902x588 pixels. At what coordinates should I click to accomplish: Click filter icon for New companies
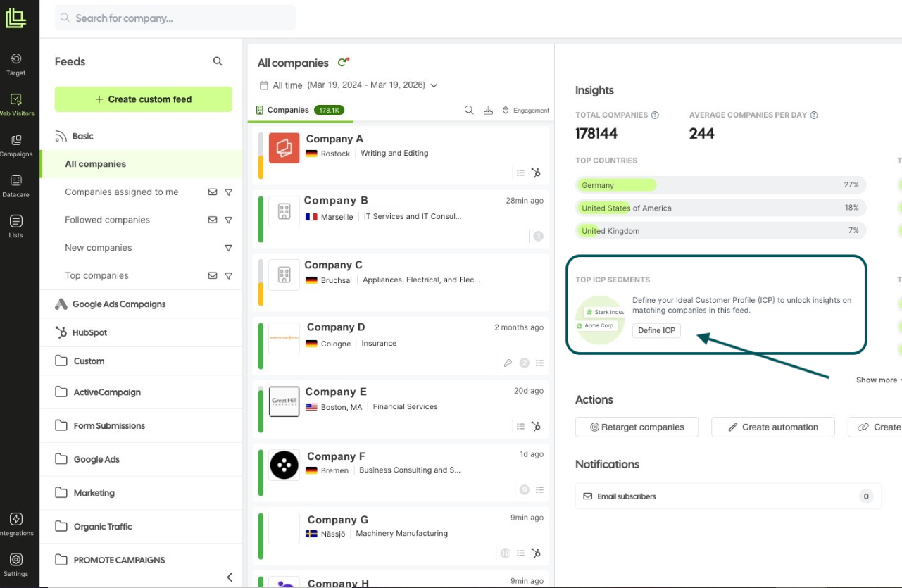point(228,248)
